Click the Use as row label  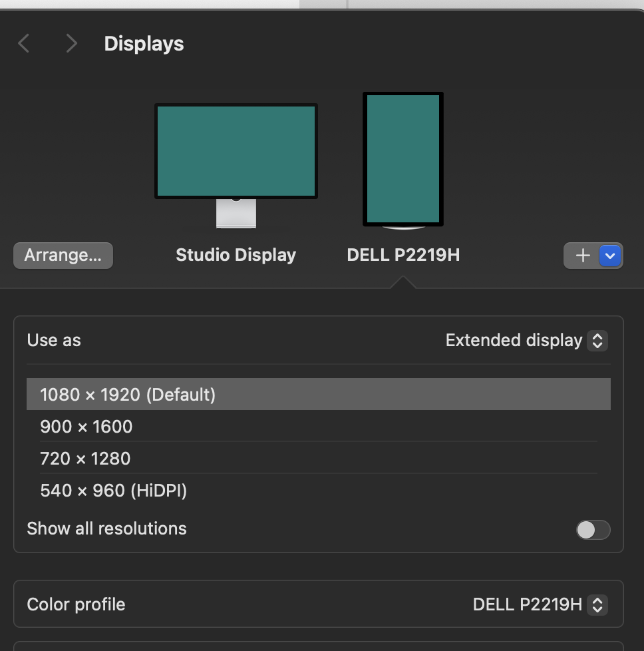[x=54, y=340]
